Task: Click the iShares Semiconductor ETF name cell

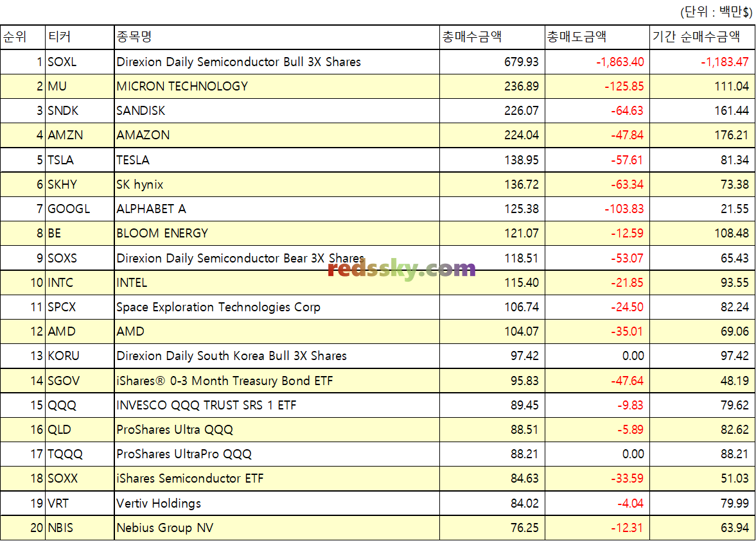Action: pyautogui.click(x=277, y=479)
